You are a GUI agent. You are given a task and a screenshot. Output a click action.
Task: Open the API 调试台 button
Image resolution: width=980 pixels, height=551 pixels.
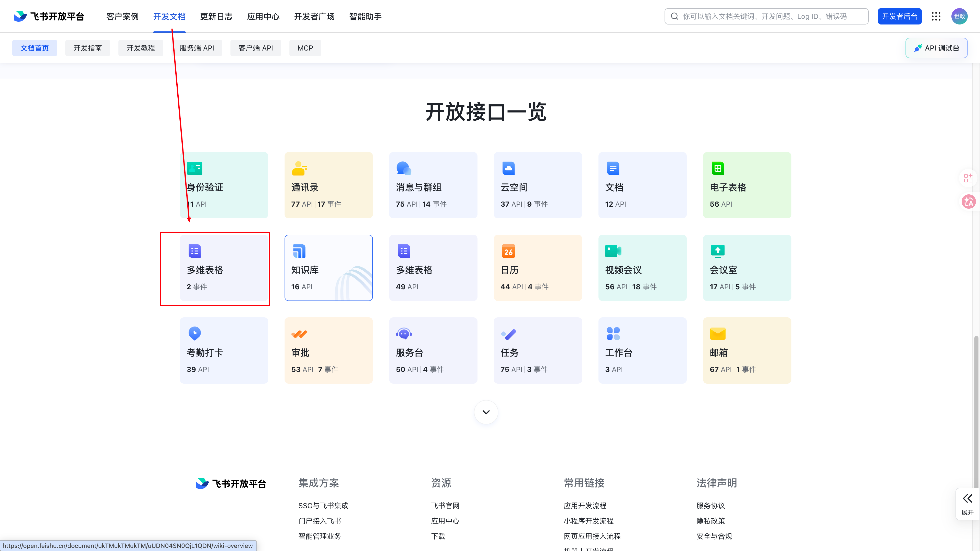(x=936, y=48)
